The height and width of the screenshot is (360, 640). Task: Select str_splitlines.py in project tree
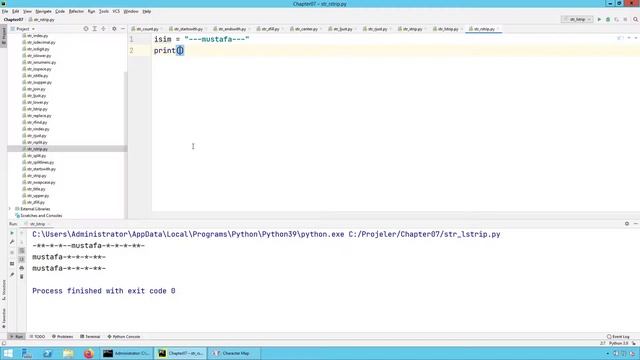pos(40,162)
